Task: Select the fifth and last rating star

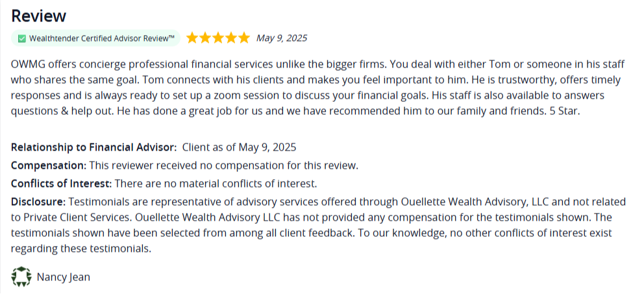Action: point(243,38)
